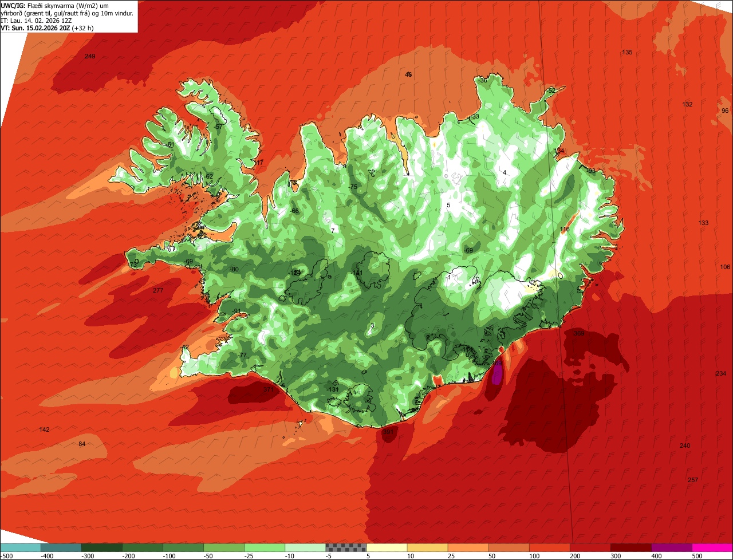
Task: Click the map value 277
Action: (x=158, y=290)
